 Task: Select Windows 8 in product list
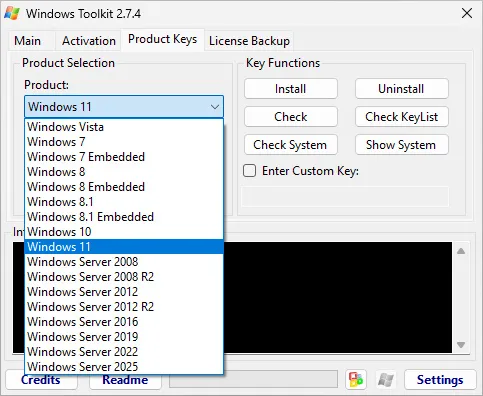pyautogui.click(x=124, y=172)
